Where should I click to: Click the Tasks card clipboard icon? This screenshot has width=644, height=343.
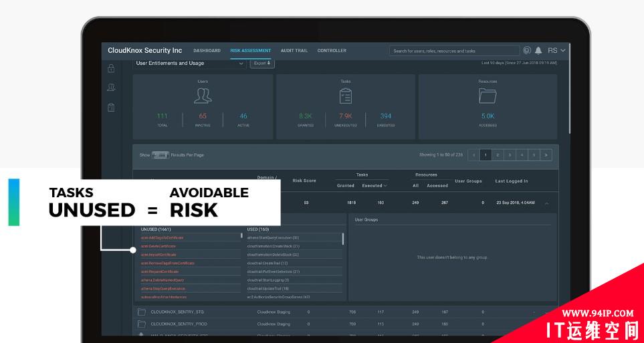(346, 96)
